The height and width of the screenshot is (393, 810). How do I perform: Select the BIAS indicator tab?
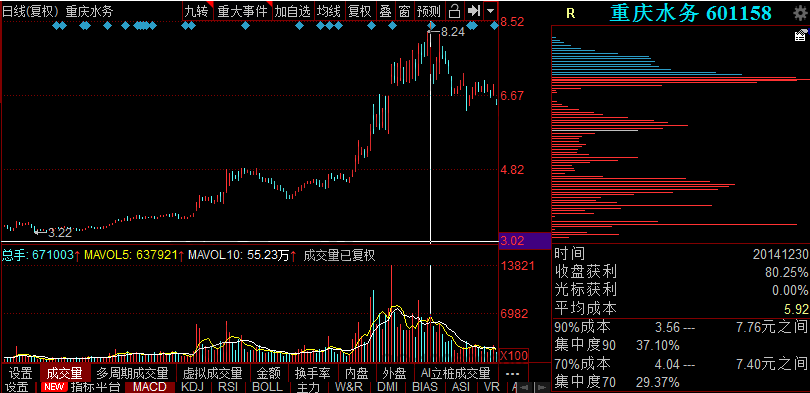[x=426, y=387]
